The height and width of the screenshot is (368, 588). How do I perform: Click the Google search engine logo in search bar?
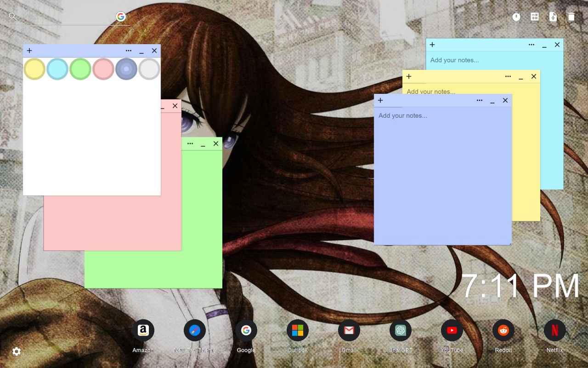click(x=121, y=17)
